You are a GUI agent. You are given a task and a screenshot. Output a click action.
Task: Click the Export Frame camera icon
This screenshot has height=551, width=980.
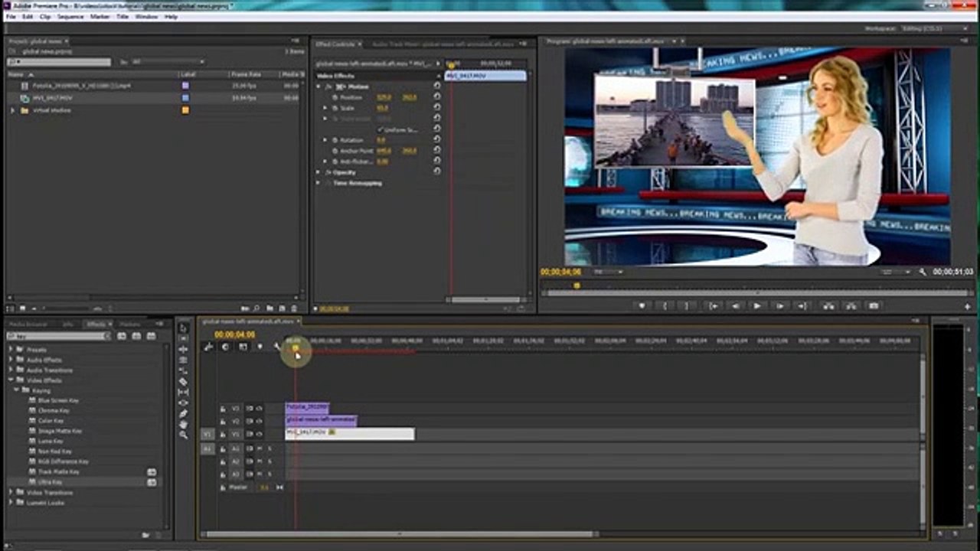point(874,306)
